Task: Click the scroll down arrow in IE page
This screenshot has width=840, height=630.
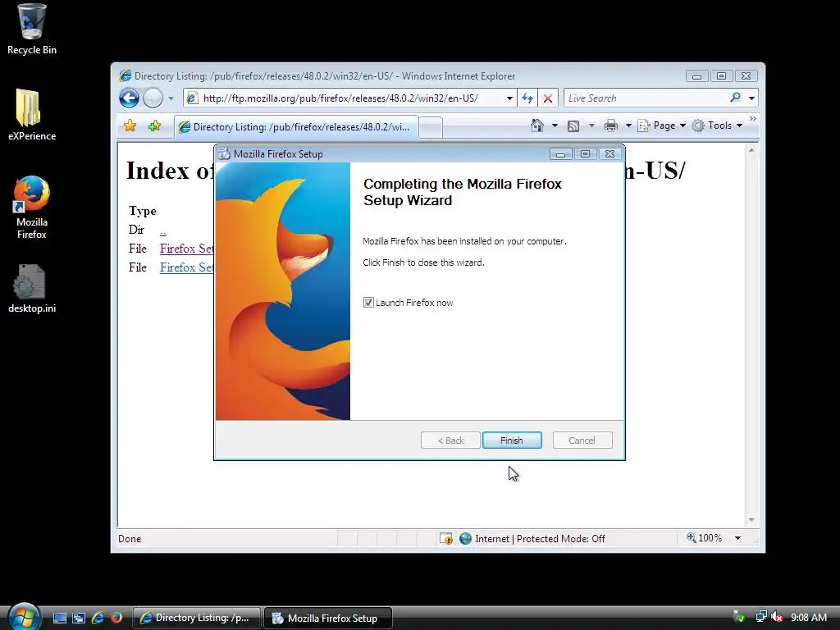Action: click(751, 519)
